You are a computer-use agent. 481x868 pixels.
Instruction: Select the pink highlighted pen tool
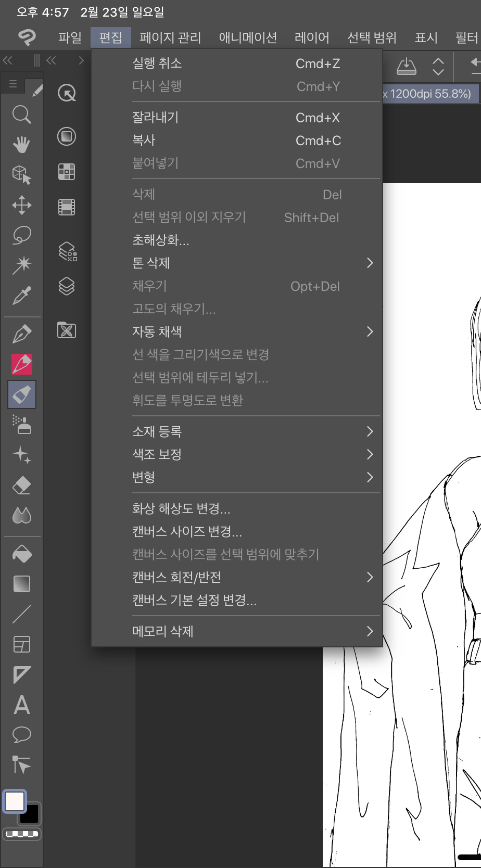click(x=21, y=364)
